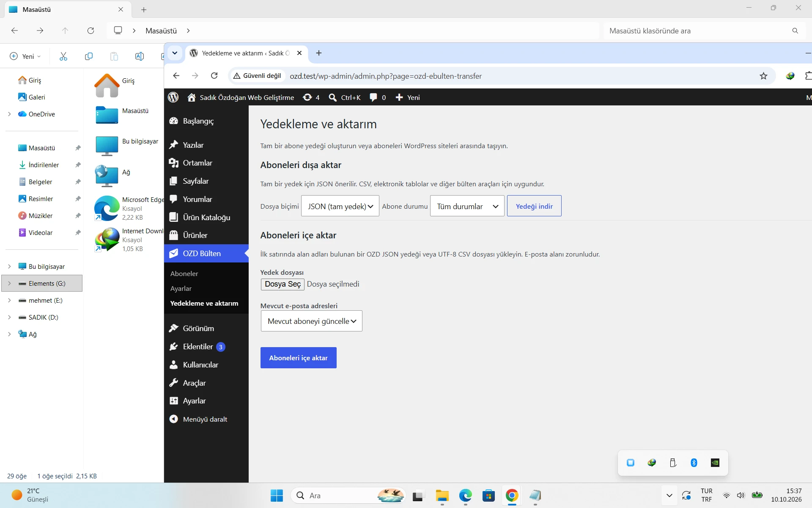The height and width of the screenshot is (508, 812).
Task: Open the Ürün Kataloğu menu
Action: (x=206, y=217)
